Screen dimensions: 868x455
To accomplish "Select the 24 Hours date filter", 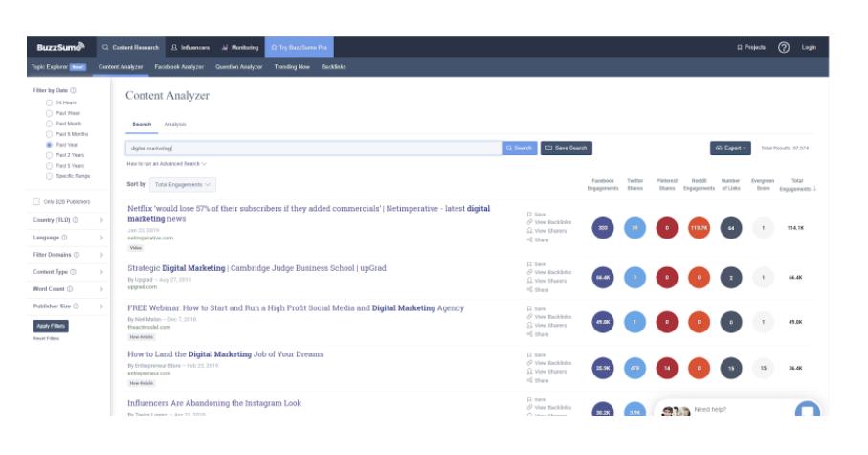I will pos(49,102).
